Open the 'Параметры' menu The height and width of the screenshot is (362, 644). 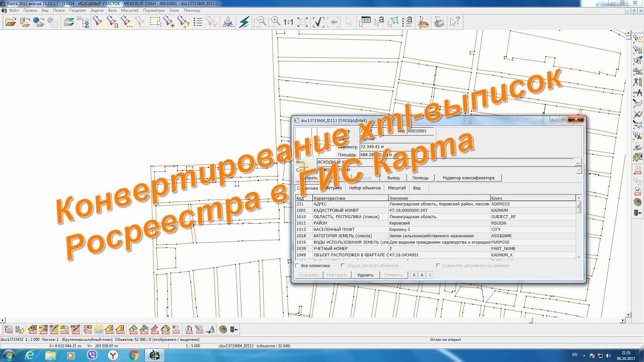[x=154, y=10]
